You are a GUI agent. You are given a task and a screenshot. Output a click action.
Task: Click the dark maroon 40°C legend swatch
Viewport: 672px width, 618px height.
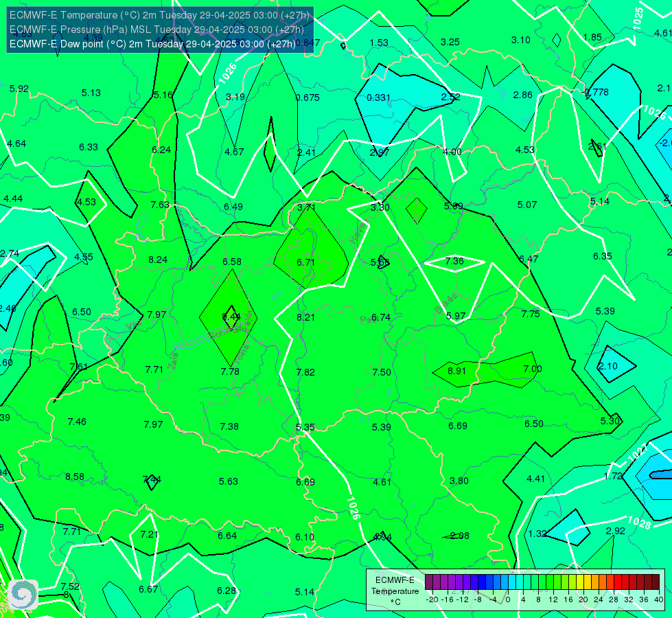656,582
